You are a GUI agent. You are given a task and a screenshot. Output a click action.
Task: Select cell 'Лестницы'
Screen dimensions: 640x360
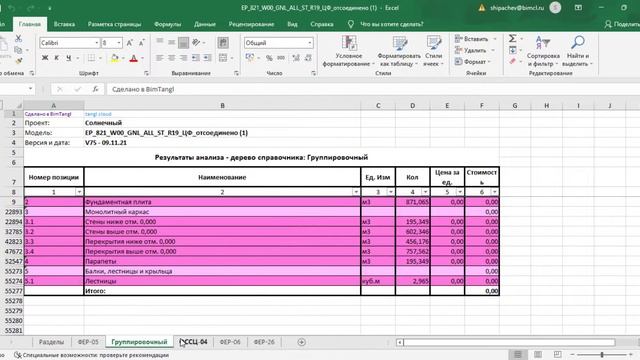[222, 281]
